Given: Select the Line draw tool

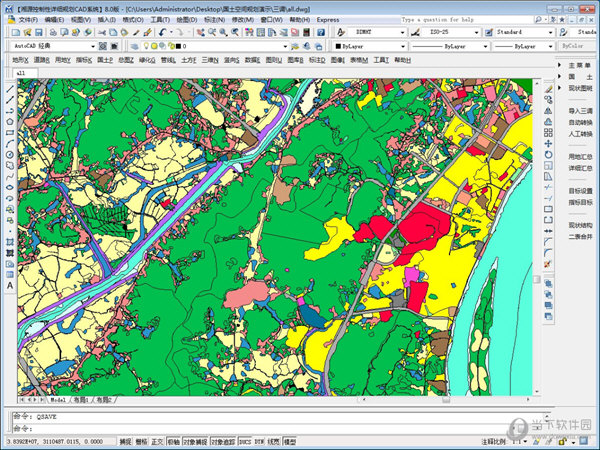Looking at the screenshot, I should click(9, 89).
